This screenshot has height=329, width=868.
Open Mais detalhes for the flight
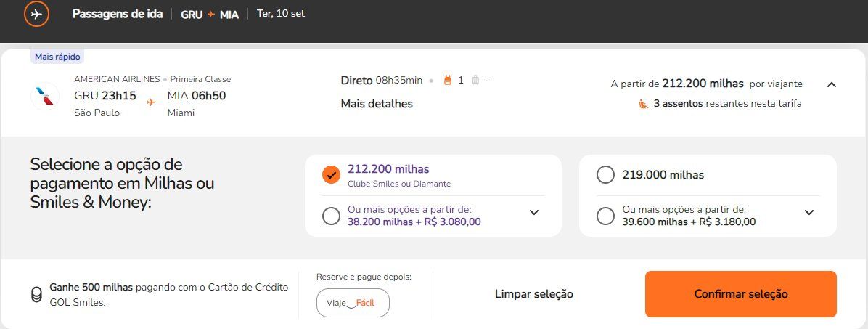point(377,104)
